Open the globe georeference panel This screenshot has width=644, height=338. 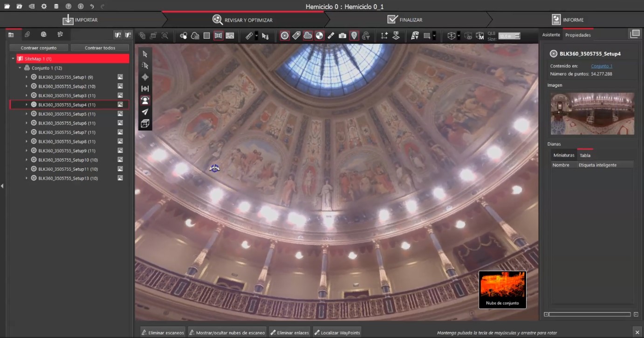pos(43,34)
